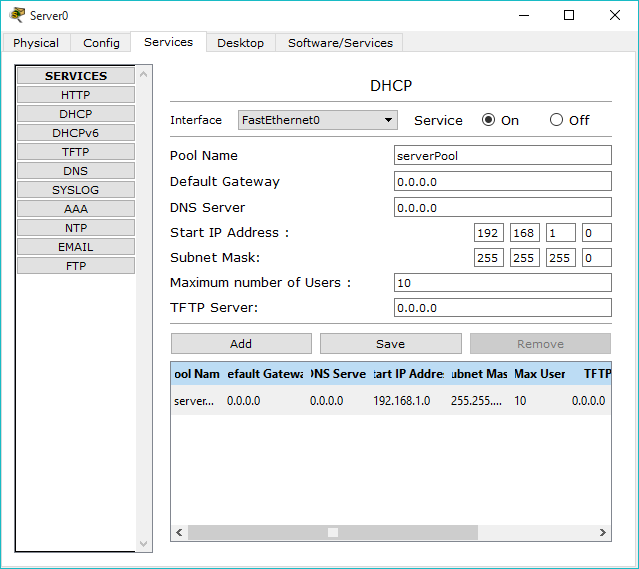Image resolution: width=639 pixels, height=569 pixels.
Task: Click Start IP third octet 1
Action: click(561, 233)
